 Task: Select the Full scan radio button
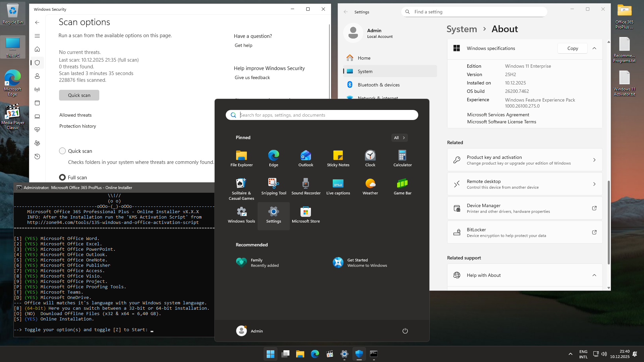[62, 177]
